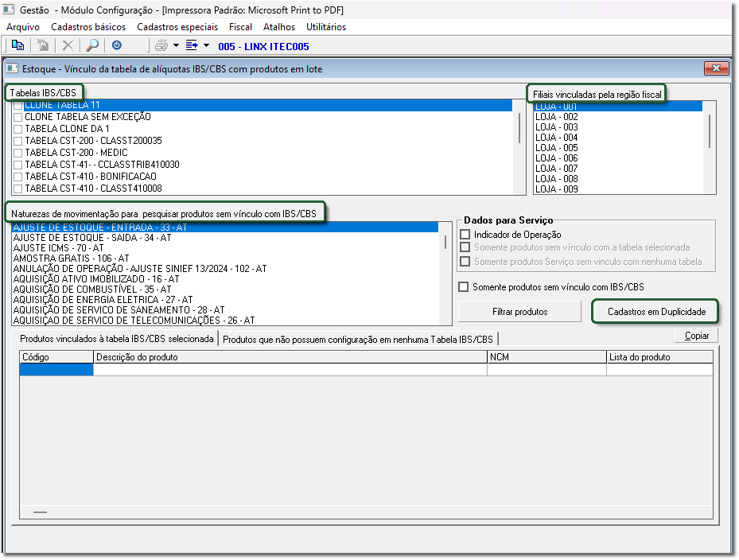The image size is (739, 560).
Task: Close the Estoque Vínculo window
Action: tap(717, 68)
